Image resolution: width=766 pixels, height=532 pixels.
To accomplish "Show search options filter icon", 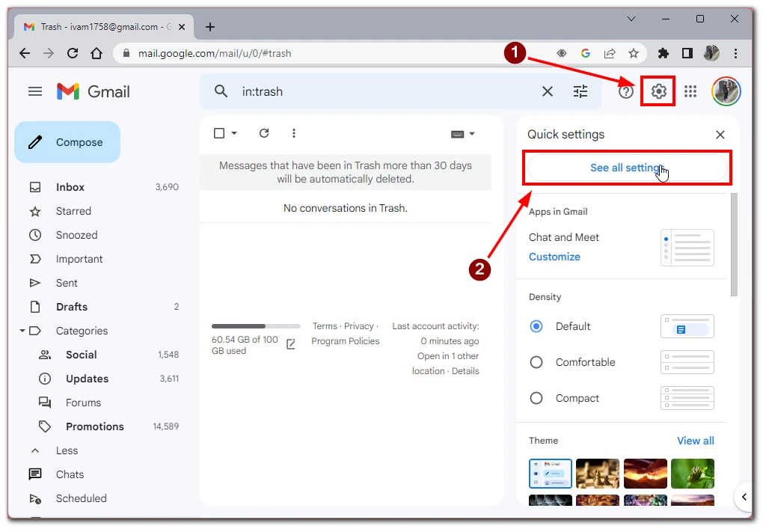I will [x=580, y=91].
